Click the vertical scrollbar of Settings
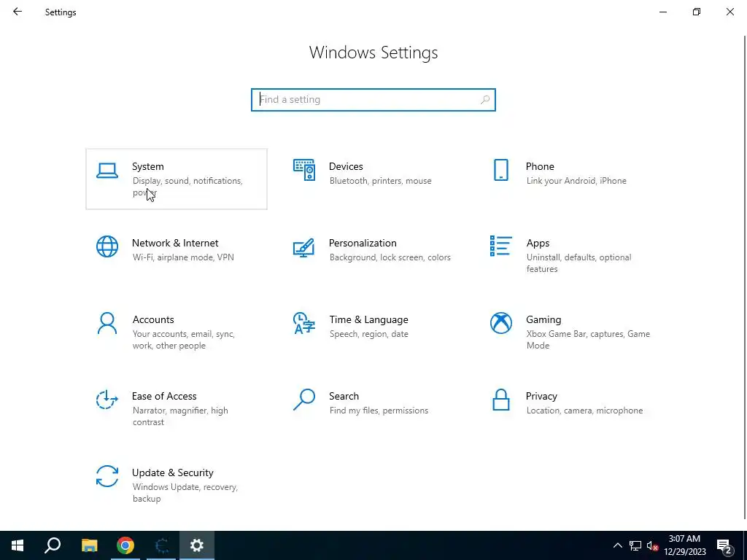This screenshot has width=747, height=560. [745, 276]
